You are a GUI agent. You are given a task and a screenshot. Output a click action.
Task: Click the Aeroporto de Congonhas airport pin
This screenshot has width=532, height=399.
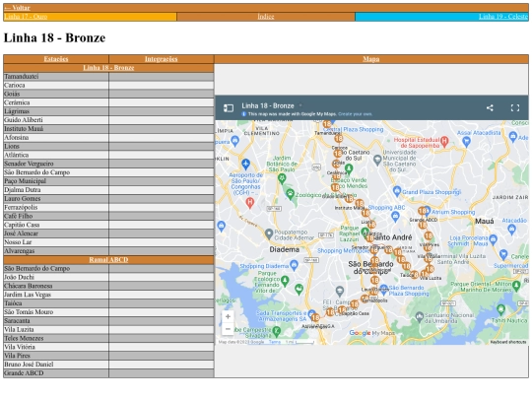[x=245, y=164]
